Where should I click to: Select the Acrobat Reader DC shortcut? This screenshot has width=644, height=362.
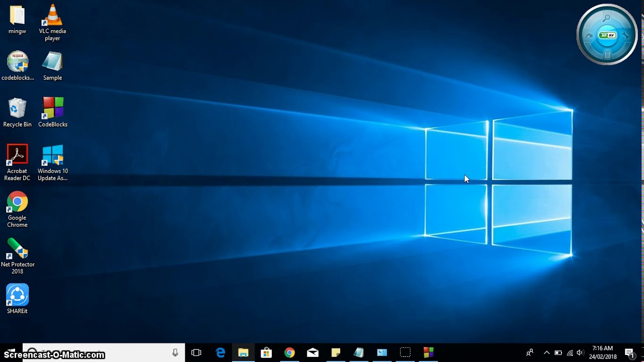click(17, 162)
